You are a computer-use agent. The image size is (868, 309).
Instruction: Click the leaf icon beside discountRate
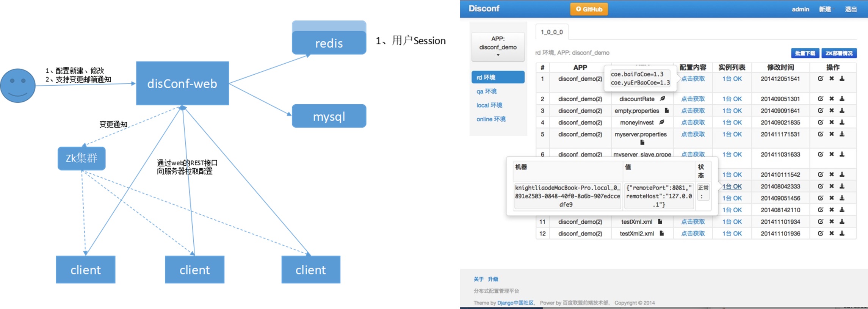coord(663,99)
